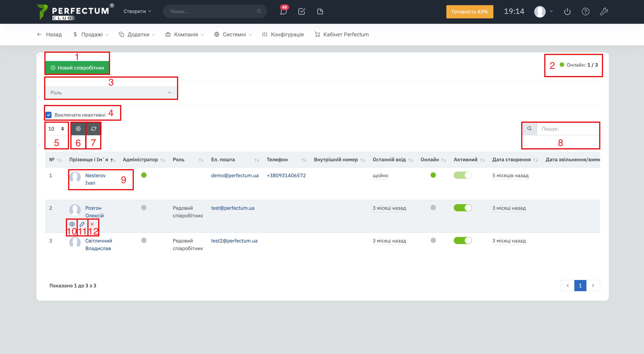
Task: Open the wrench settings icon
Action: (604, 11)
